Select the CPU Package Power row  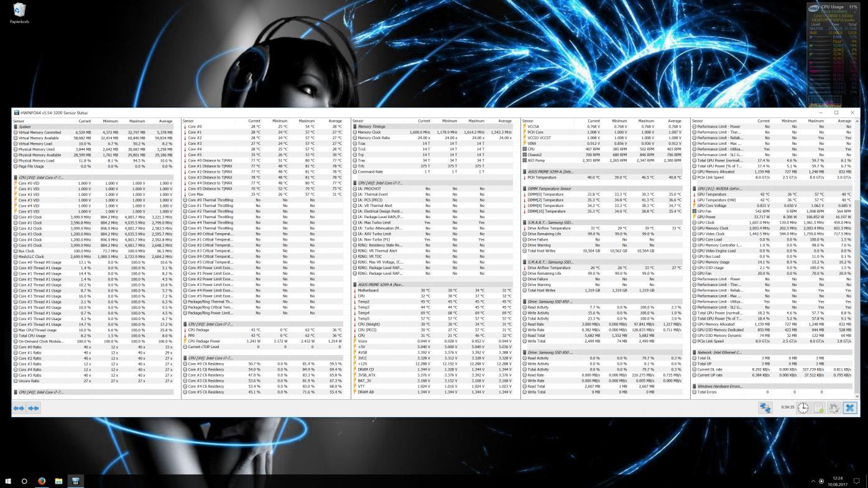[262, 341]
